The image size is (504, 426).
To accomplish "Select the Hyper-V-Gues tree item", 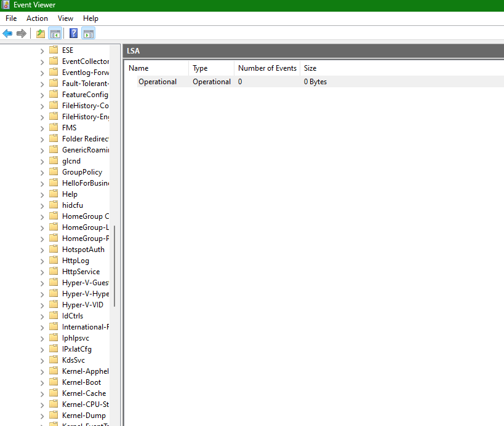I will pyautogui.click(x=85, y=283).
